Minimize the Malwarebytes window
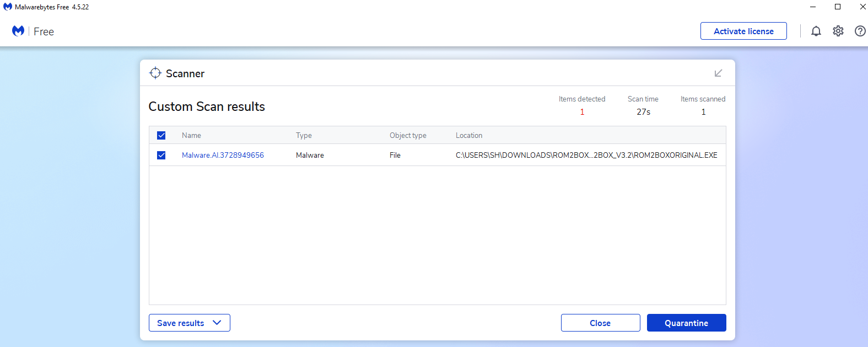The width and height of the screenshot is (868, 347). click(x=813, y=7)
